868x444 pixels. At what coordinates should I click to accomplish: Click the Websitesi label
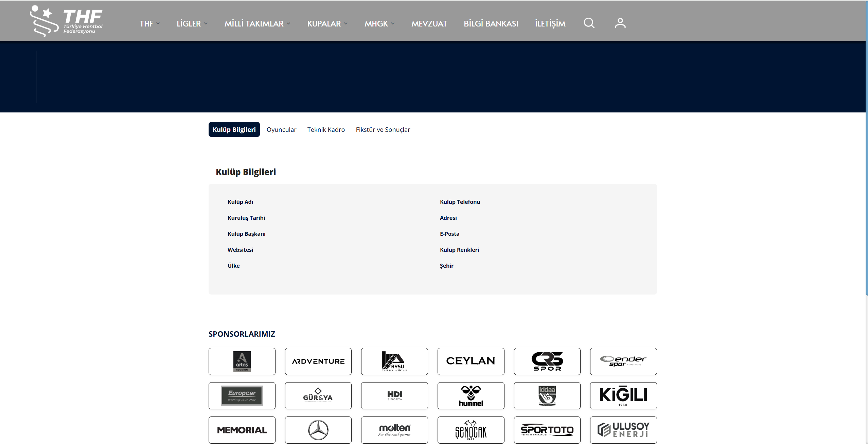pos(240,250)
